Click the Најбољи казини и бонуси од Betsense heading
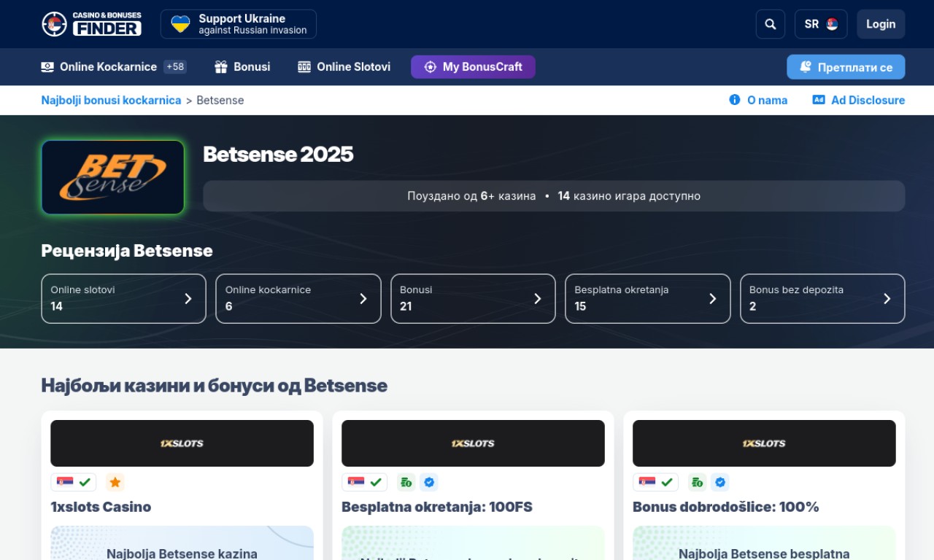 click(x=215, y=385)
